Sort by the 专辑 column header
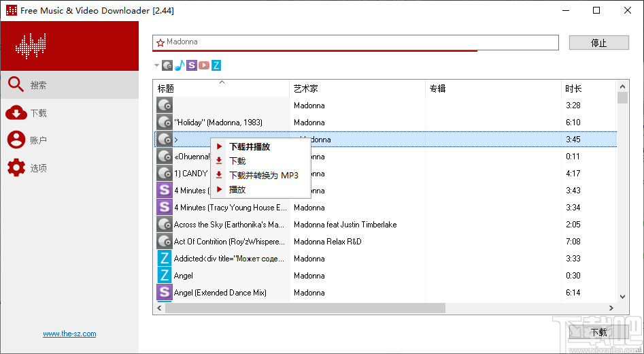Screen dimensions: 644x354 [493, 88]
